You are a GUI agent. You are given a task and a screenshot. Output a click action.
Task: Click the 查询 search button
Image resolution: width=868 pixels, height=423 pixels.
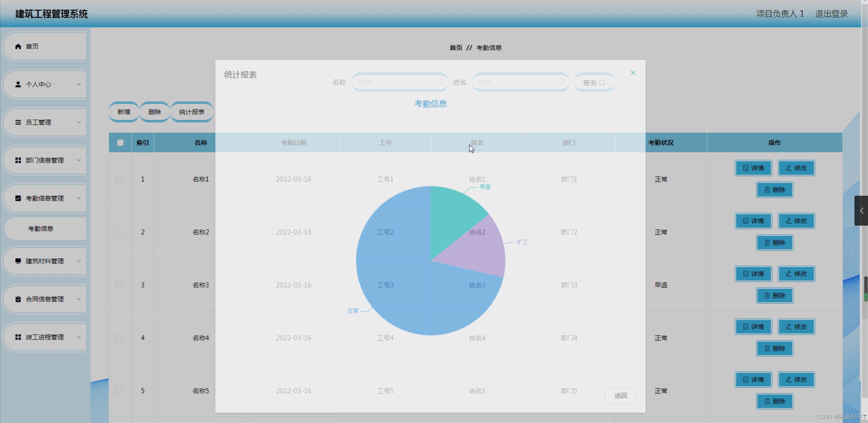(594, 83)
